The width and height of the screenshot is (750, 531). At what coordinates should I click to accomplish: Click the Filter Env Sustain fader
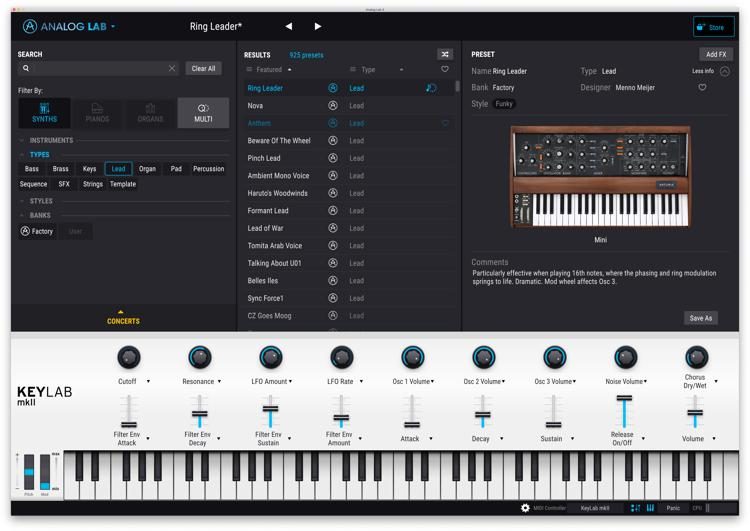(x=270, y=409)
